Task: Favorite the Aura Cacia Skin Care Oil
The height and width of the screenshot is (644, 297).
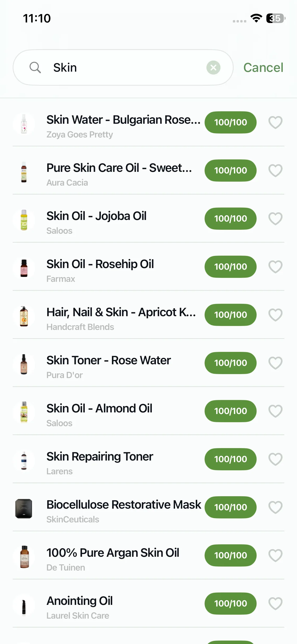Action: coord(275,171)
